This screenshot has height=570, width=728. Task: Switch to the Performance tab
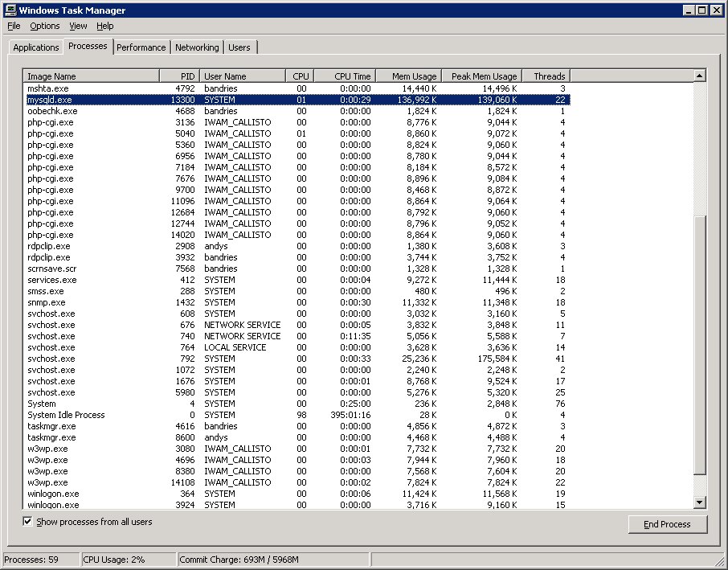tap(141, 47)
